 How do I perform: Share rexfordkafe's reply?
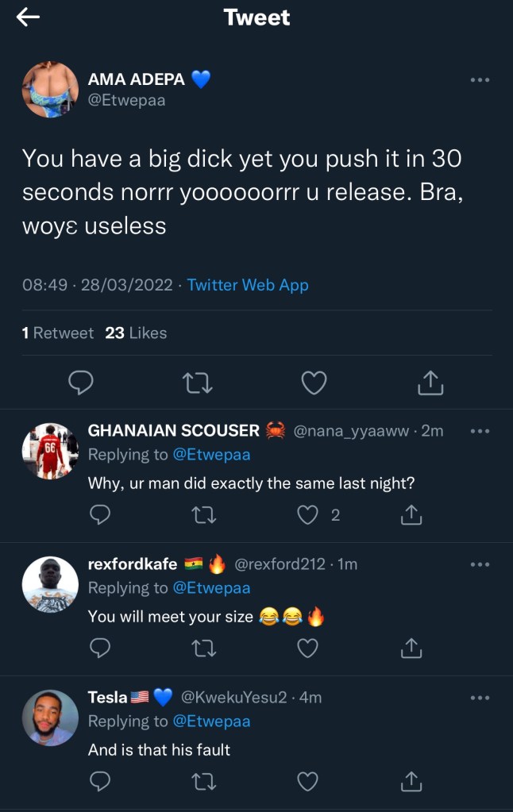411,648
